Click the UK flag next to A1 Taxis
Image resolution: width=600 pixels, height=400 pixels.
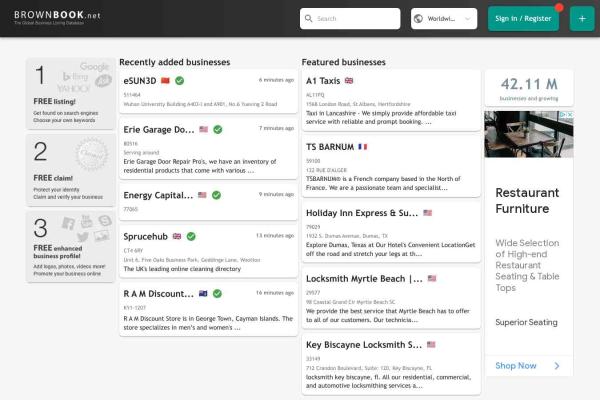click(x=349, y=80)
